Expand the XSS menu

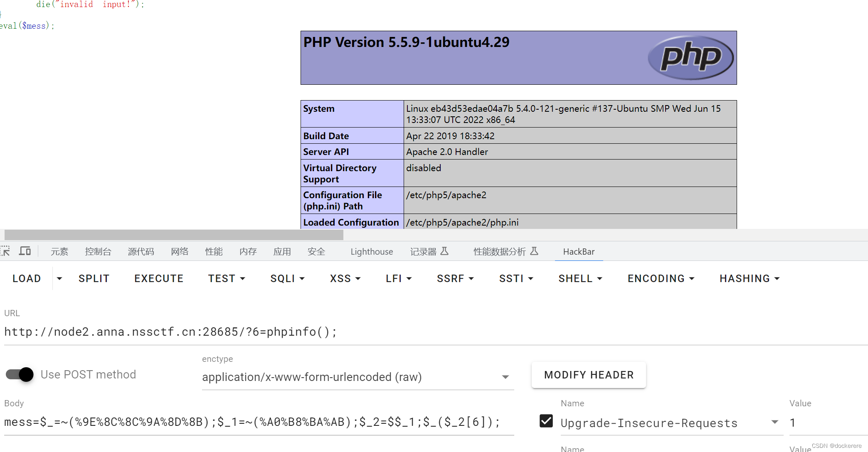(x=345, y=278)
